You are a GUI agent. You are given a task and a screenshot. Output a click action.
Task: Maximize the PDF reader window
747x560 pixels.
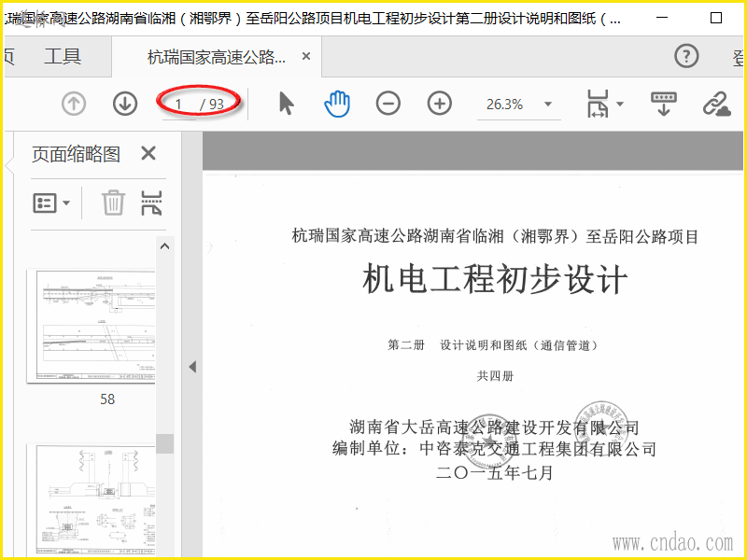[715, 18]
